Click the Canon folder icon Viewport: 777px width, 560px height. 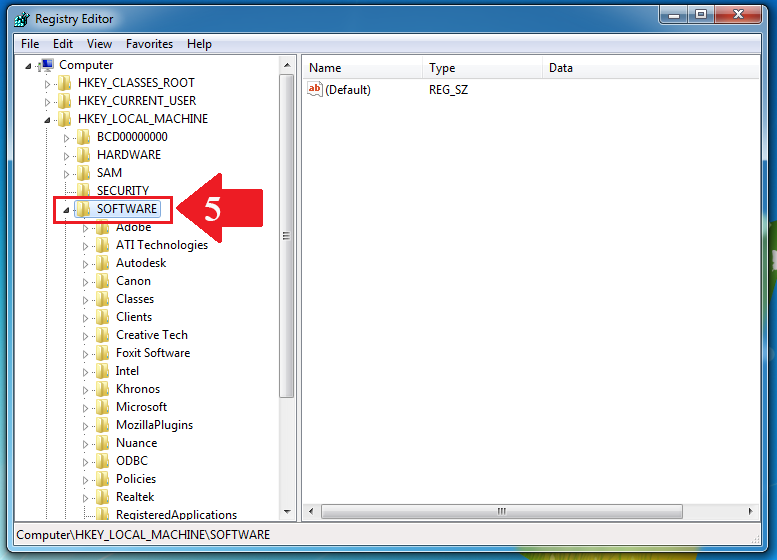(103, 281)
